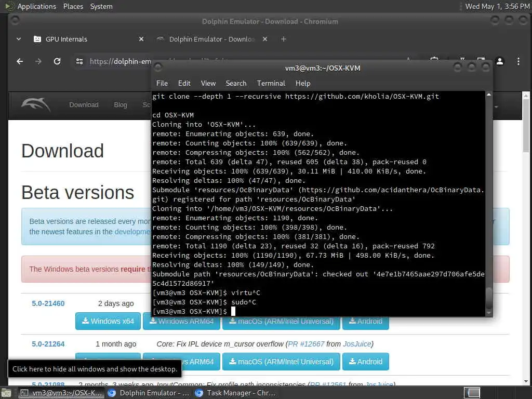Open terminal File menu
The height and width of the screenshot is (399, 532).
[x=162, y=84]
